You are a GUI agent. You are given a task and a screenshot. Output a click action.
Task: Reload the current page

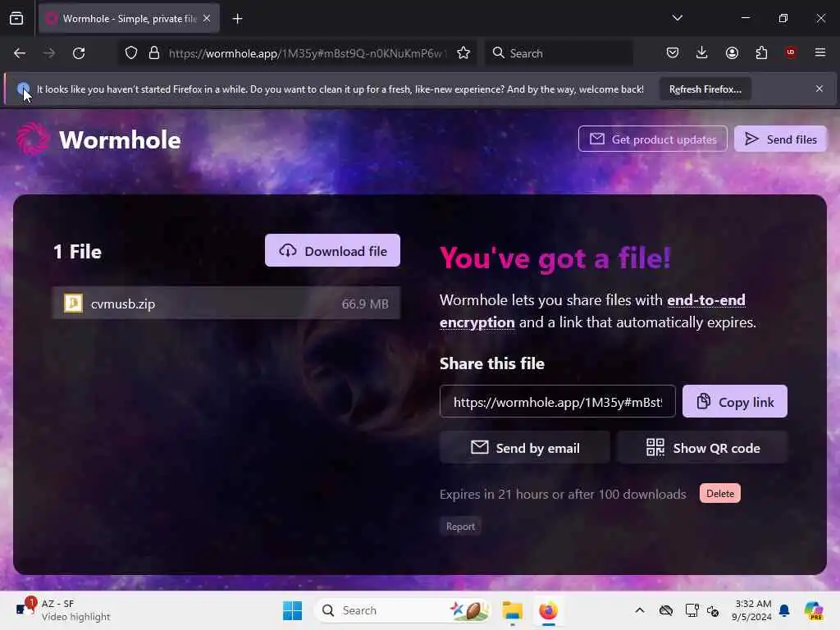coord(79,53)
